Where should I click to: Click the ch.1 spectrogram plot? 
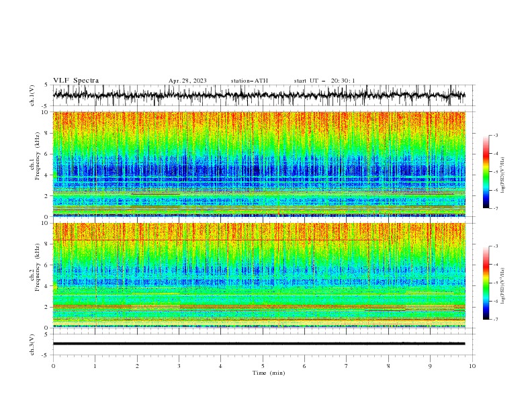(259, 164)
